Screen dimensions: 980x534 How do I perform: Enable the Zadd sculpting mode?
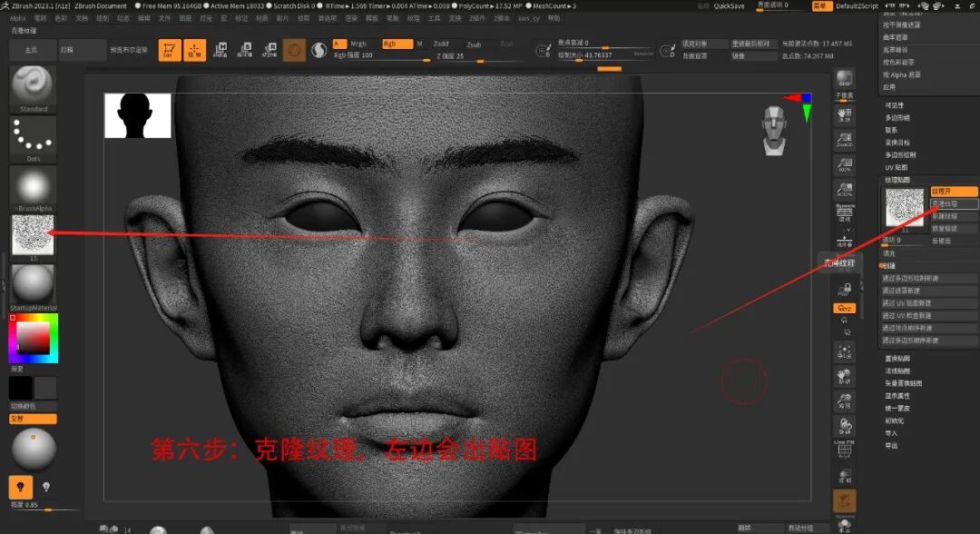point(442,43)
